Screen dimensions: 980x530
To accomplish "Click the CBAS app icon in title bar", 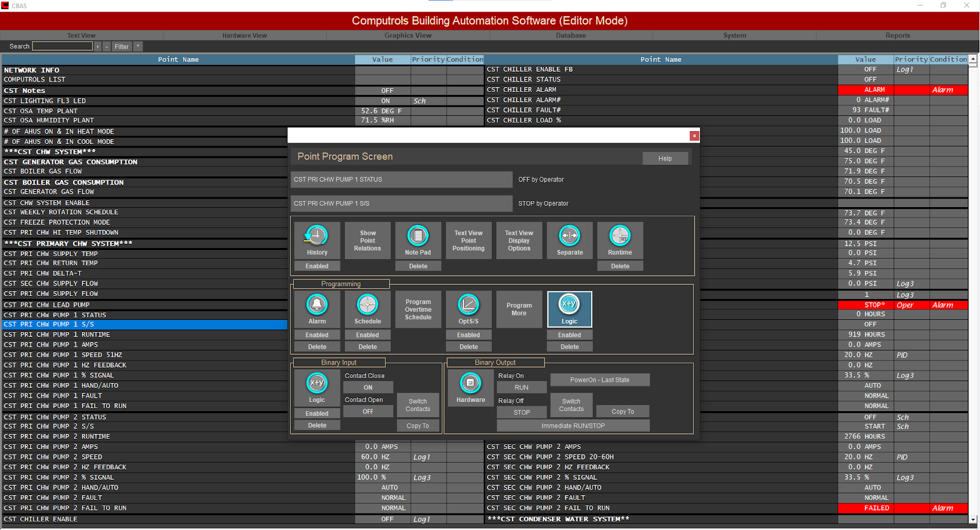I will tap(5, 6).
